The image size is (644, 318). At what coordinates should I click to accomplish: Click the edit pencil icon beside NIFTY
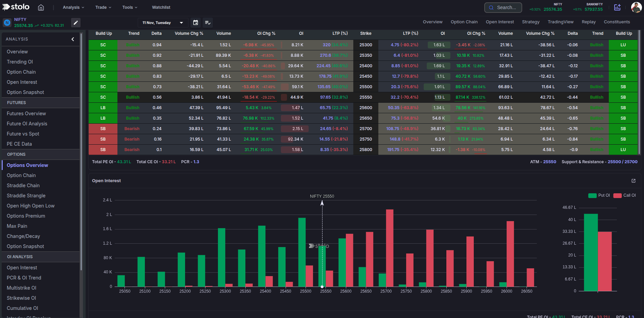[x=76, y=22]
